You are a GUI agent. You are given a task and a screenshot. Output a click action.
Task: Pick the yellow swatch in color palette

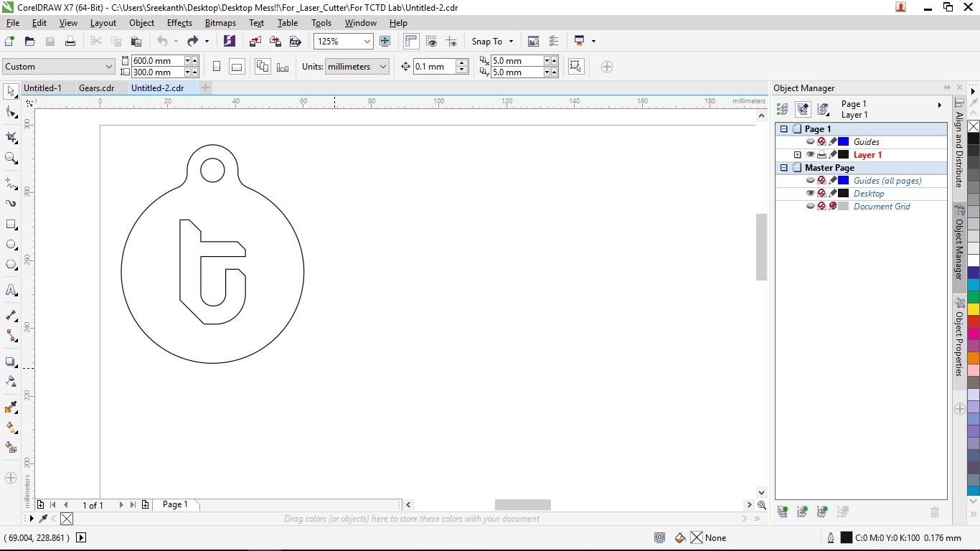(x=974, y=309)
